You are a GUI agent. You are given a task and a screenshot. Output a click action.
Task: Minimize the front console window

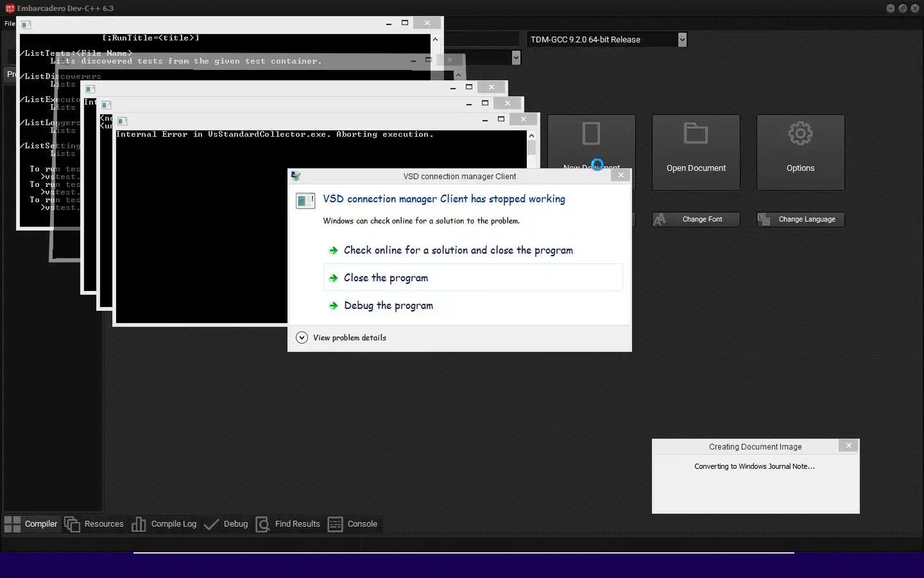pyautogui.click(x=485, y=119)
